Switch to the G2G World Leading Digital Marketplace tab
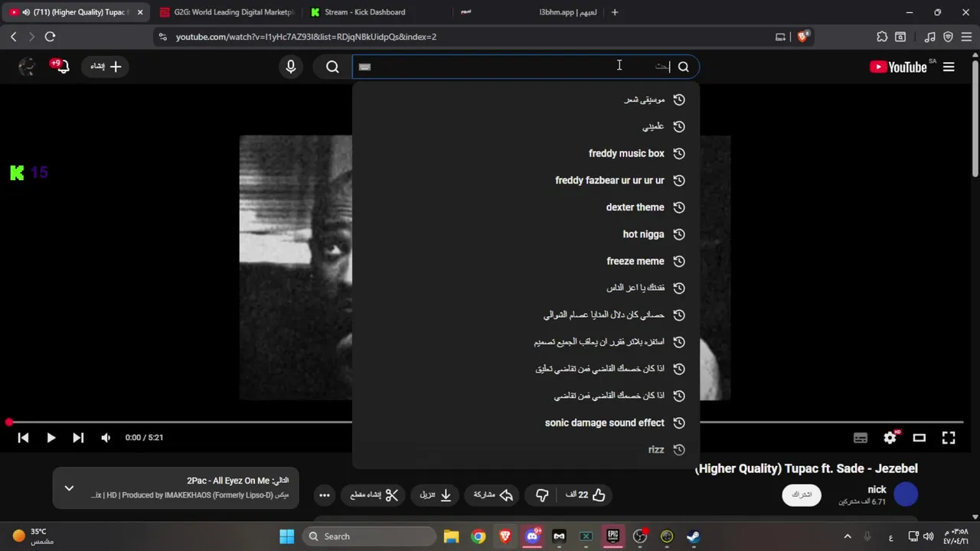This screenshot has width=980, height=551. [x=227, y=12]
